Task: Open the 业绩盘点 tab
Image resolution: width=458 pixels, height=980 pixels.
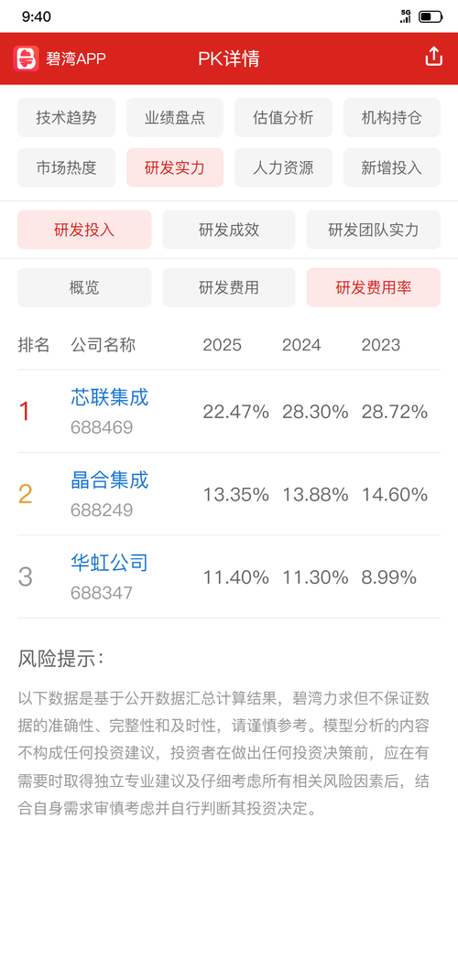Action: coord(175,117)
